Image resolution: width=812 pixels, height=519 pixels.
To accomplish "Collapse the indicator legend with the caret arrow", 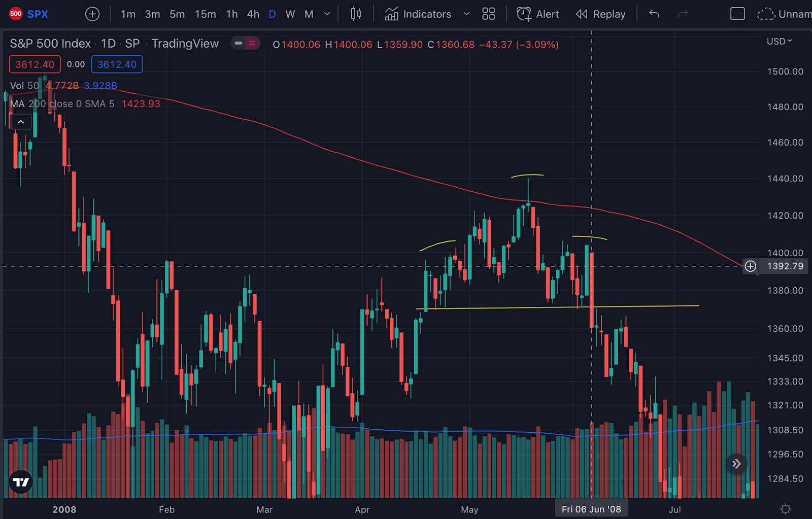I will [x=21, y=122].
